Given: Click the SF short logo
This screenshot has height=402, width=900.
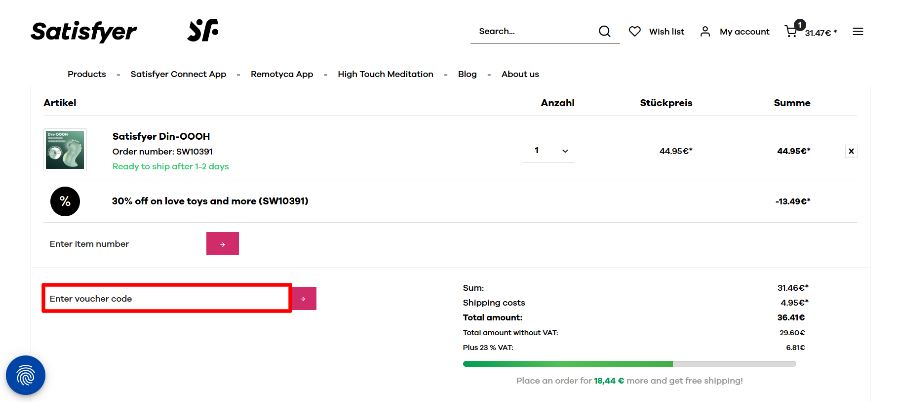Looking at the screenshot, I should (x=203, y=30).
